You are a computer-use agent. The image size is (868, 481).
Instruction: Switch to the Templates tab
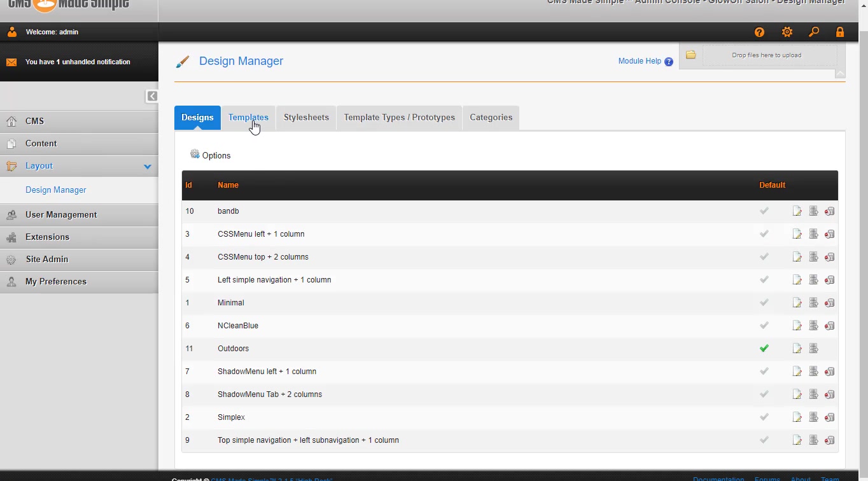(248, 118)
